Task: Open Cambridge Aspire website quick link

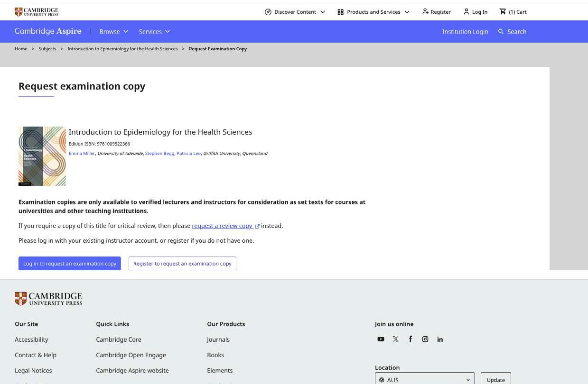Action: [x=132, y=370]
